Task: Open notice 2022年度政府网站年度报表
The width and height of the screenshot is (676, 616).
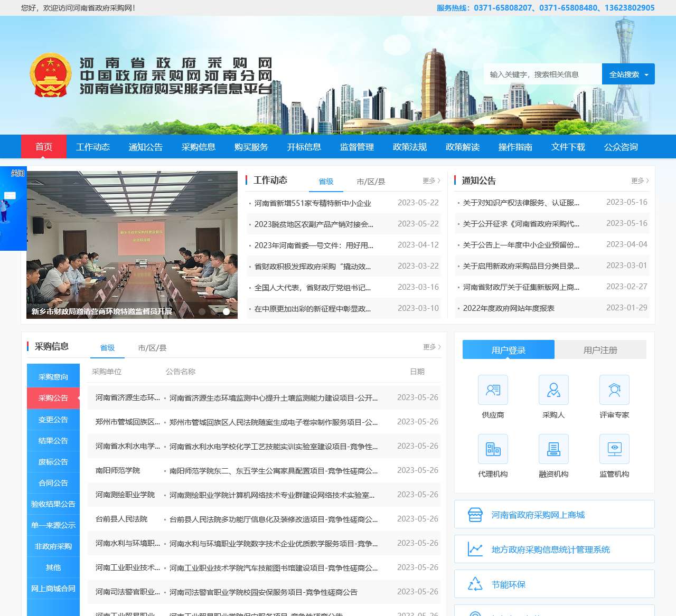Action: coord(509,308)
